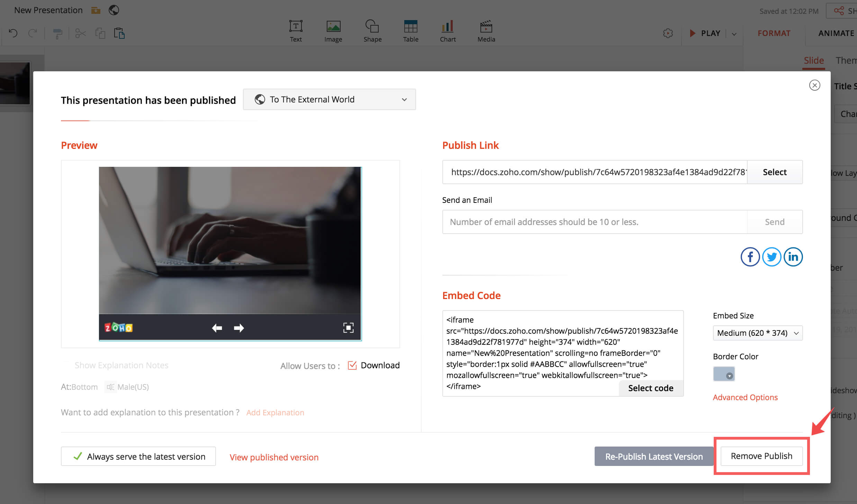Expand the Embed Size dropdown
857x504 pixels.
point(757,333)
